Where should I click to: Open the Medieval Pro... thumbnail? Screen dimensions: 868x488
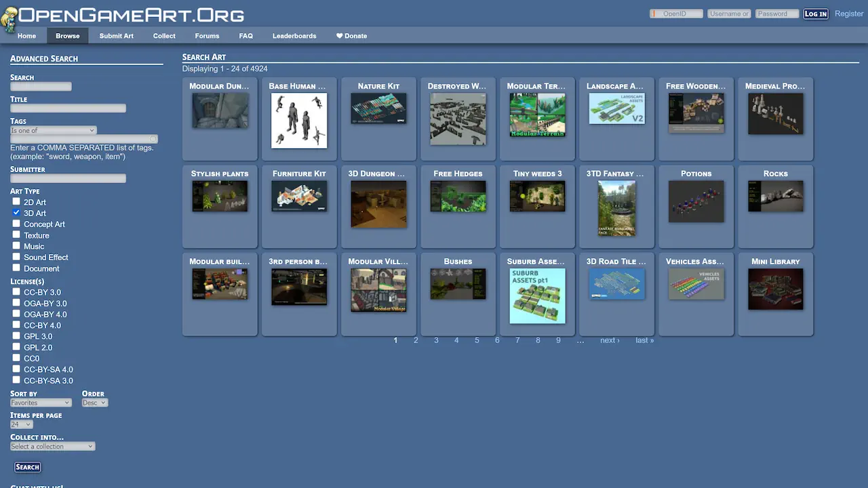[775, 113]
